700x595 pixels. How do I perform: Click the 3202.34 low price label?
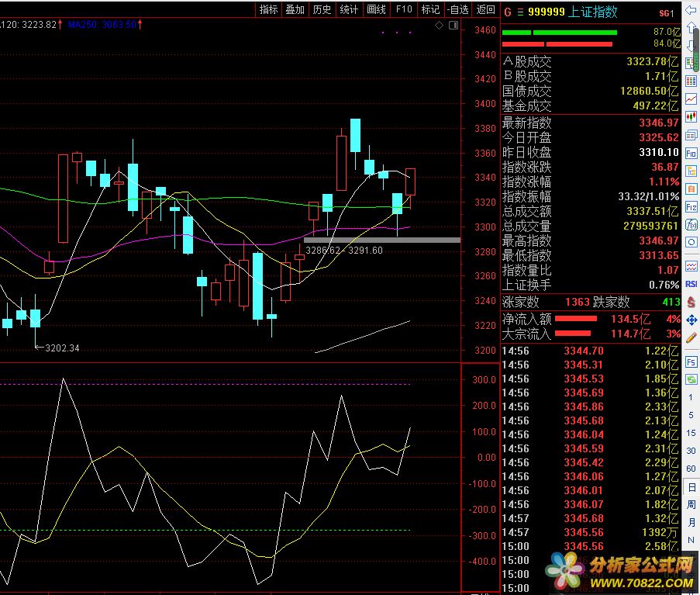[62, 348]
